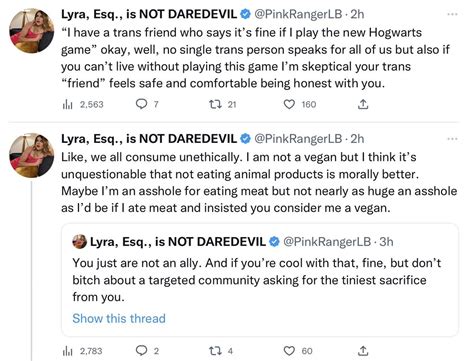Open more options menu on second tweet

pyautogui.click(x=452, y=139)
